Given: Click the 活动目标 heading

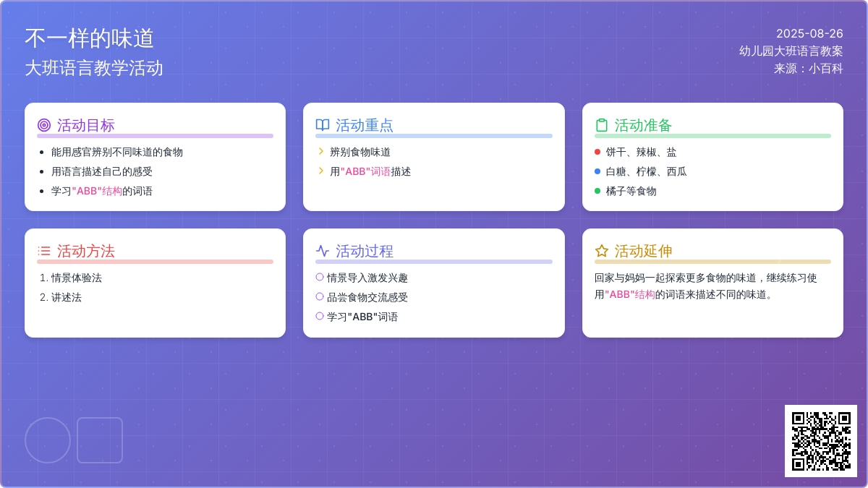Looking at the screenshot, I should tap(86, 125).
